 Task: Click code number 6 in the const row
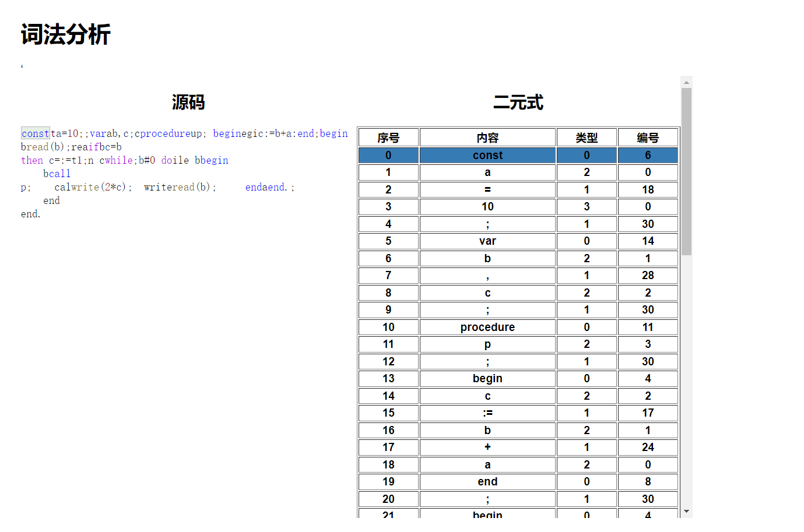tap(648, 155)
